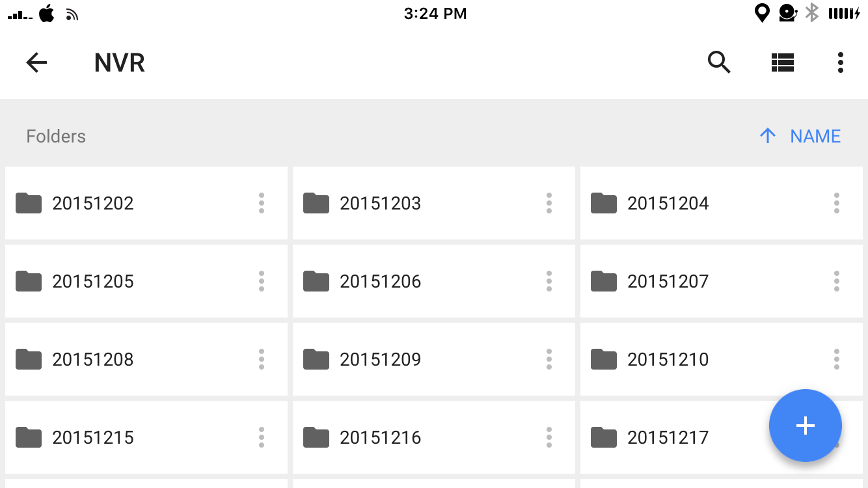Screen dimensions: 868x488
Task: Open folder 20151207
Action: point(722,281)
